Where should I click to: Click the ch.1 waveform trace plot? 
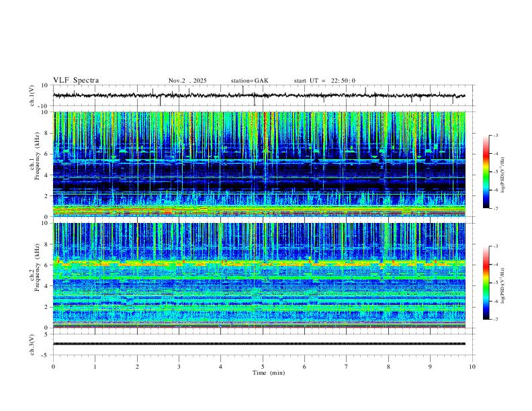pyautogui.click(x=259, y=95)
